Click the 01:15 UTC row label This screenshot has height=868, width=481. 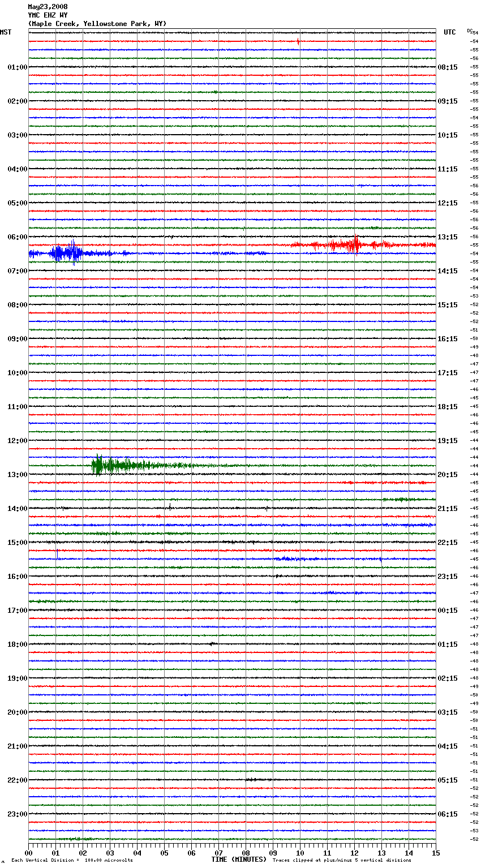coord(448,644)
